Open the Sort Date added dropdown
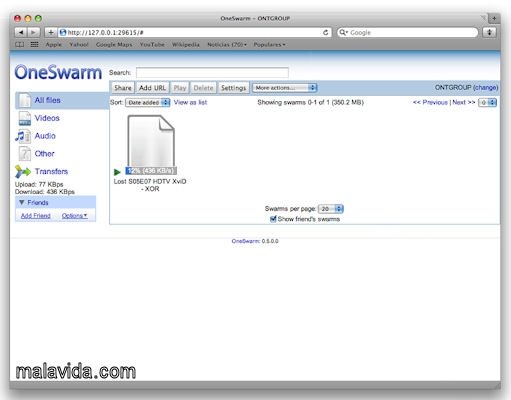Viewport: 511px width, 400px height. [148, 102]
